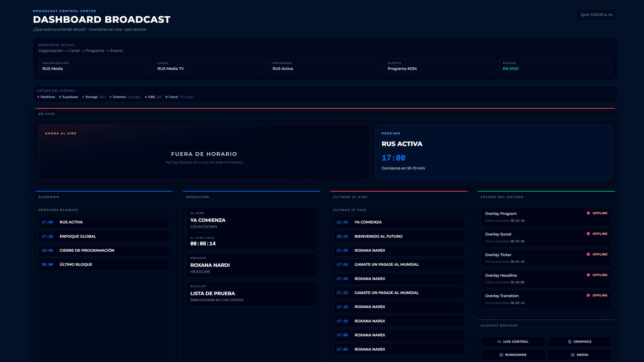Click the Media image icon
This screenshot has height=362, width=644.
(573, 355)
